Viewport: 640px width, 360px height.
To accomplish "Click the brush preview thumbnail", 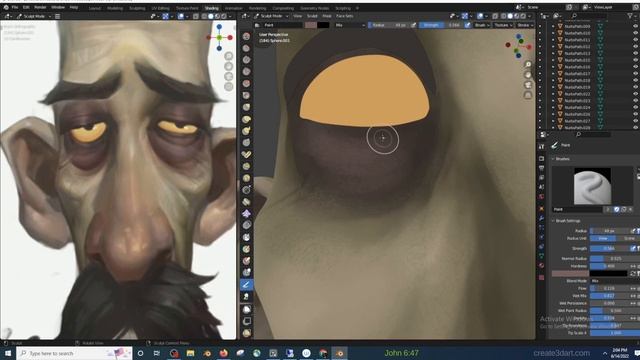I will pos(592,186).
